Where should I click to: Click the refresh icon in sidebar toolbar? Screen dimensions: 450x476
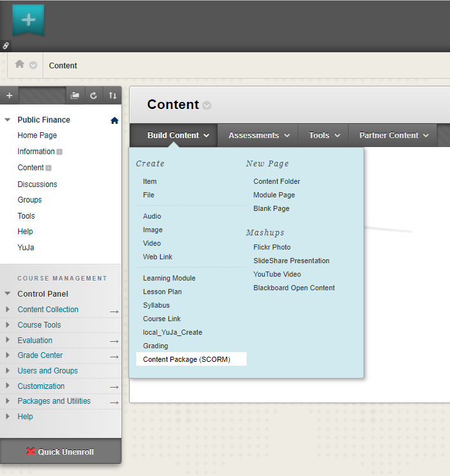tap(94, 95)
